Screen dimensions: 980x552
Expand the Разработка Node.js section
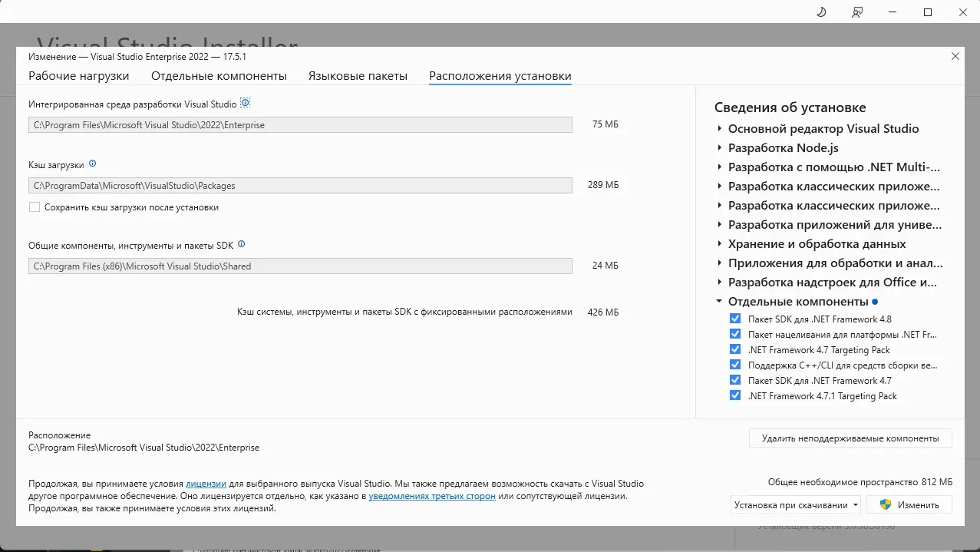click(718, 147)
